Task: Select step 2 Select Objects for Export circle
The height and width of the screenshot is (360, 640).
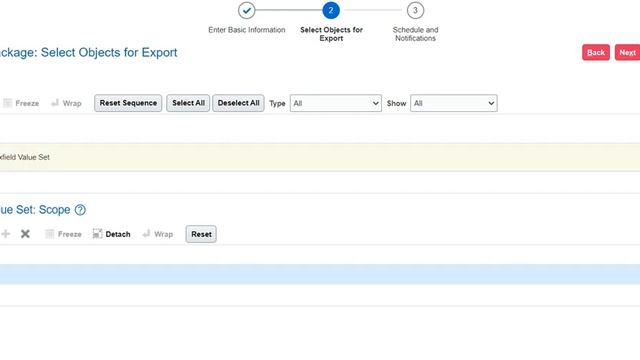Action: pos(331,11)
